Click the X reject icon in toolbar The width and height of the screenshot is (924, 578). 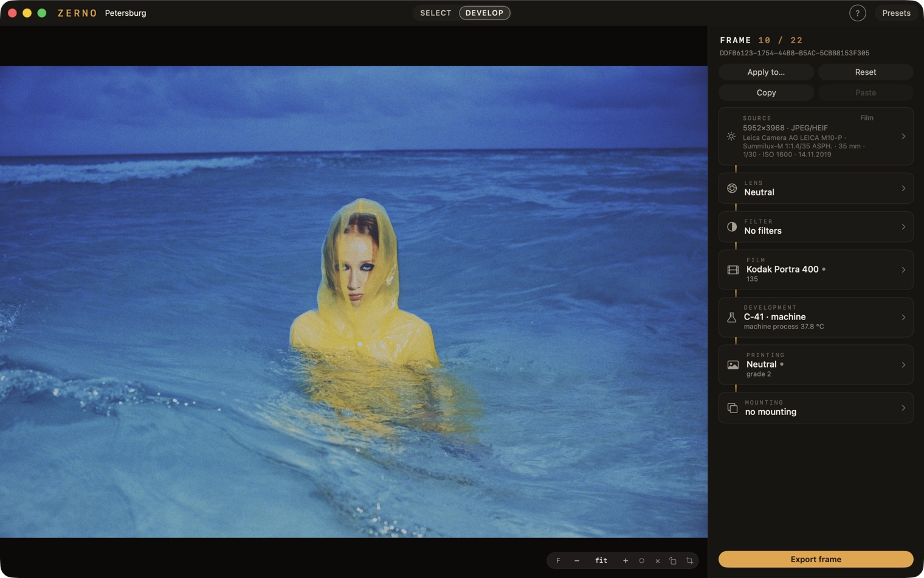pos(657,560)
